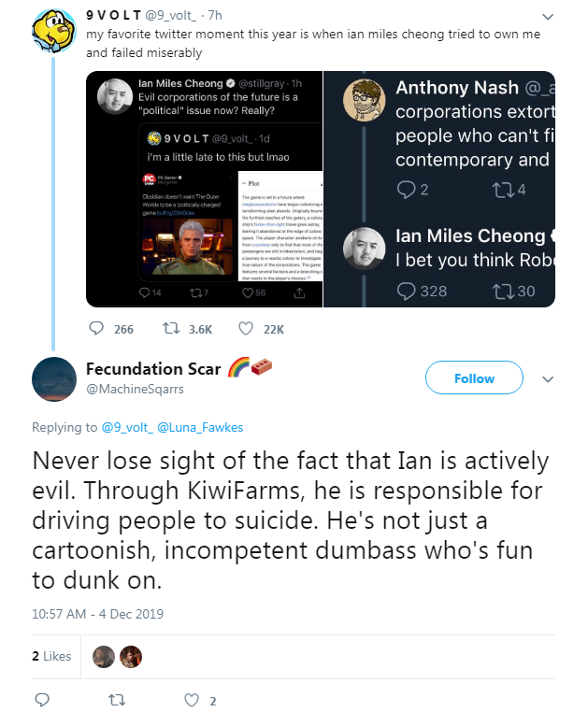The image size is (588, 712).
Task: Follow Fecundation Scar
Action: point(474,377)
